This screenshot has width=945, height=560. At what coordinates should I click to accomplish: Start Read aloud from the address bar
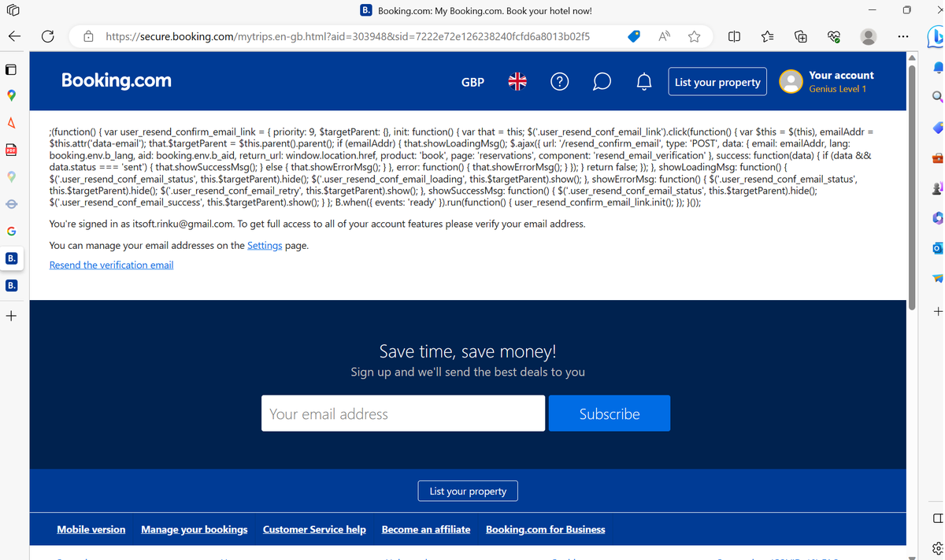(x=665, y=36)
